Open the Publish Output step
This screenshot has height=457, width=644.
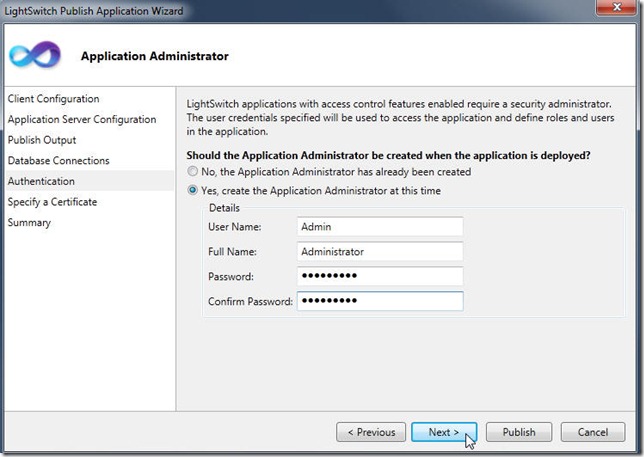coord(42,140)
